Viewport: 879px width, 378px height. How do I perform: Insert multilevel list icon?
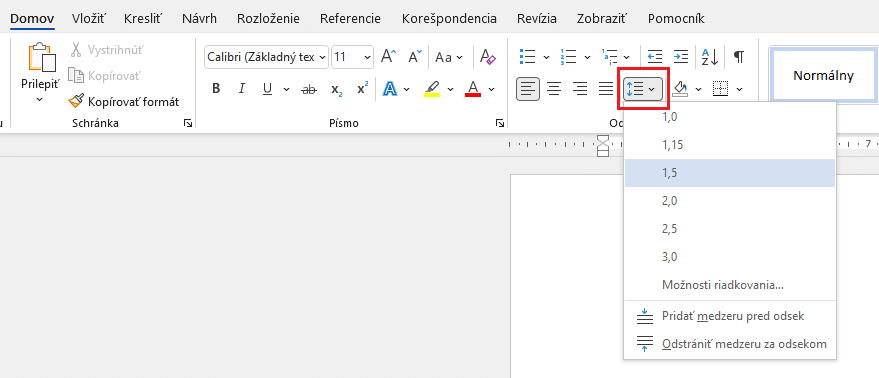tap(609, 57)
